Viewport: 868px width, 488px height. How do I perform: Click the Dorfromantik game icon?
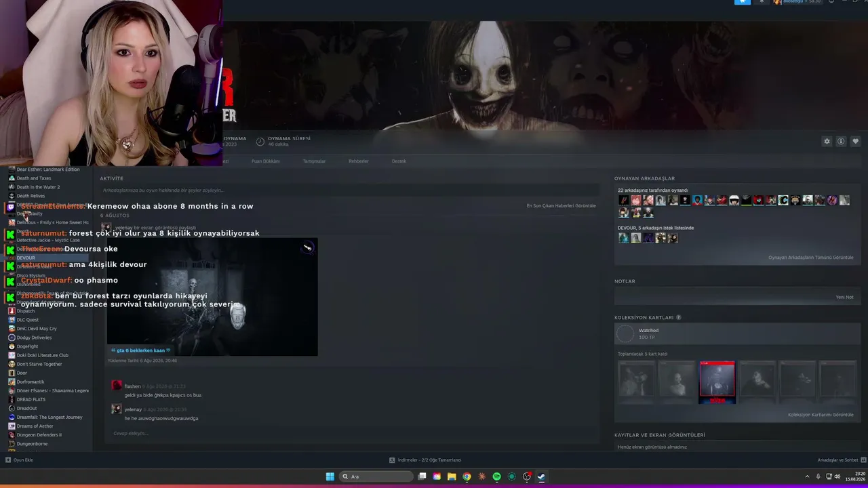pos(12,382)
